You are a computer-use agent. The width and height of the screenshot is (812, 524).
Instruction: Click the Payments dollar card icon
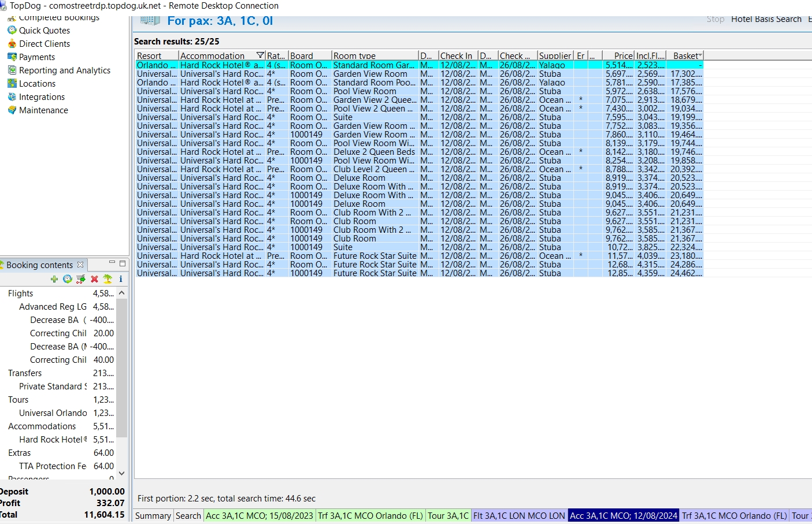tap(12, 57)
